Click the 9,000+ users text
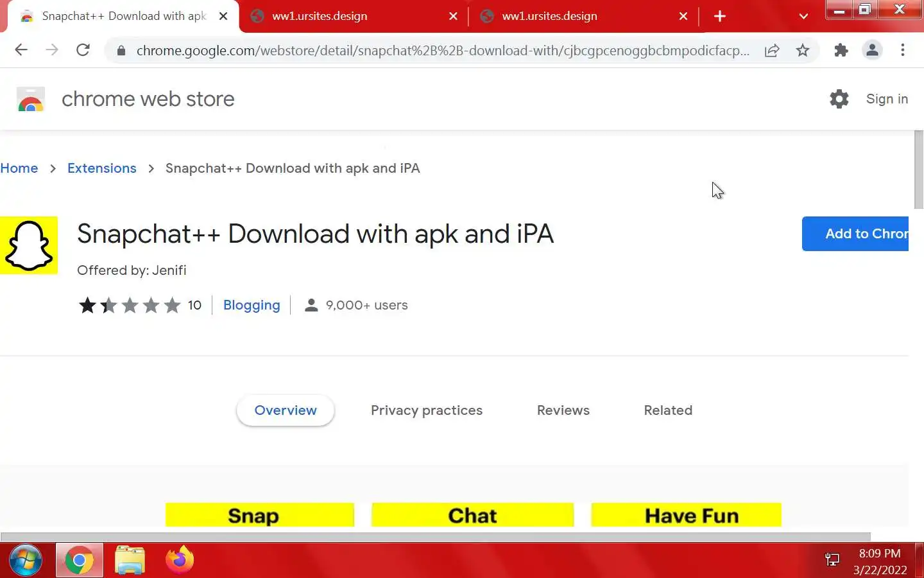This screenshot has width=924, height=578. pyautogui.click(x=366, y=305)
